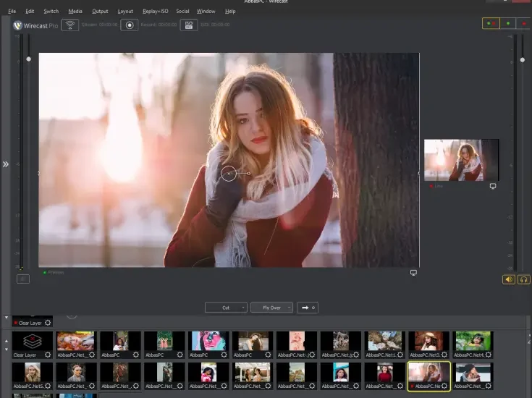Open the Replay+ISO menu
Image resolution: width=532 pixels, height=398 pixels.
pos(155,11)
